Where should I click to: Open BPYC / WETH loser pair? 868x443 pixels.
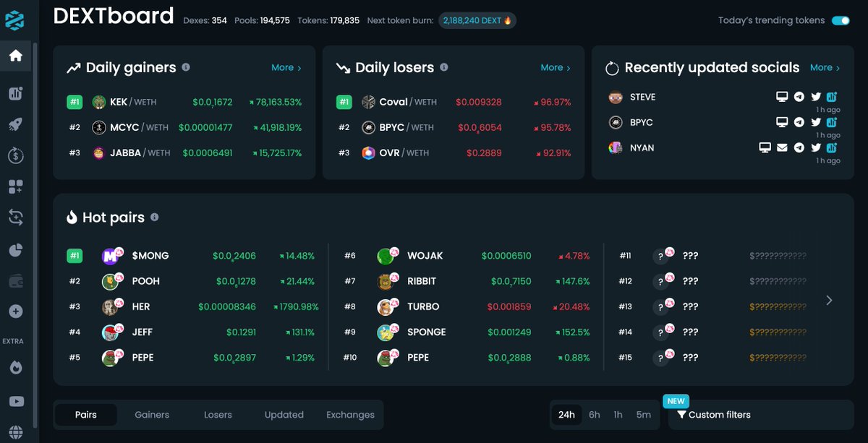(454, 127)
